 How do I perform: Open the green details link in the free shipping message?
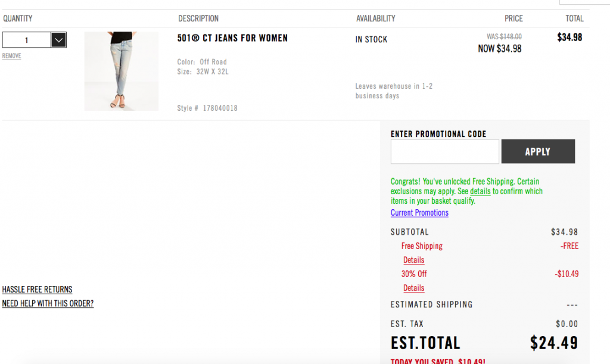click(480, 191)
